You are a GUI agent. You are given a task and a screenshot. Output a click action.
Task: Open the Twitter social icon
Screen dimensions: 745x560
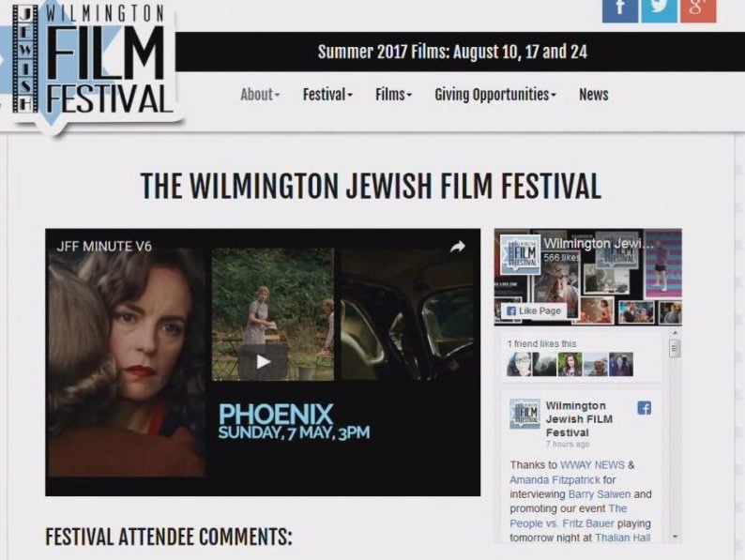[659, 10]
